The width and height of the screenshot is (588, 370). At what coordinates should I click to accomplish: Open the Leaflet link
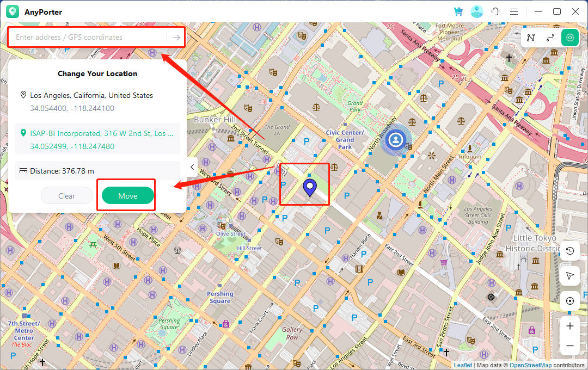(463, 365)
